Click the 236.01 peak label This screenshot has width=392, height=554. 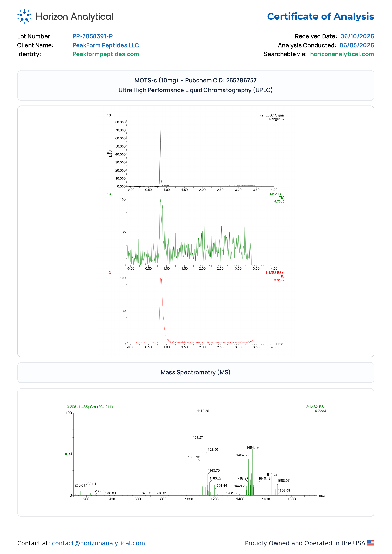[91, 484]
